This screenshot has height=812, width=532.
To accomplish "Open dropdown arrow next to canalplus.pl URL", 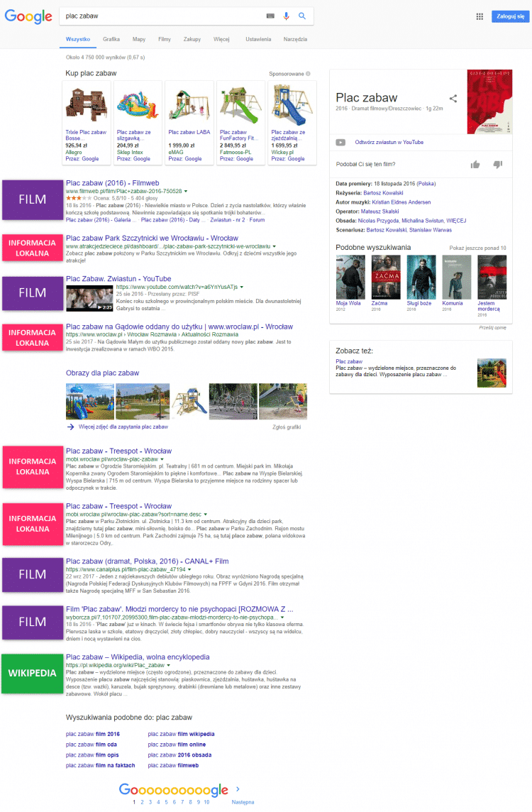I will tap(189, 570).
